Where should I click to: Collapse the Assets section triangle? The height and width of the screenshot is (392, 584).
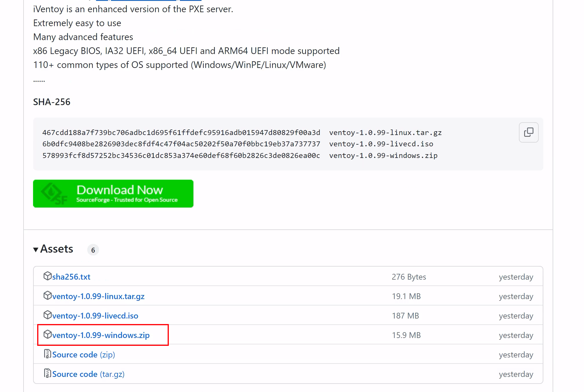(36, 249)
